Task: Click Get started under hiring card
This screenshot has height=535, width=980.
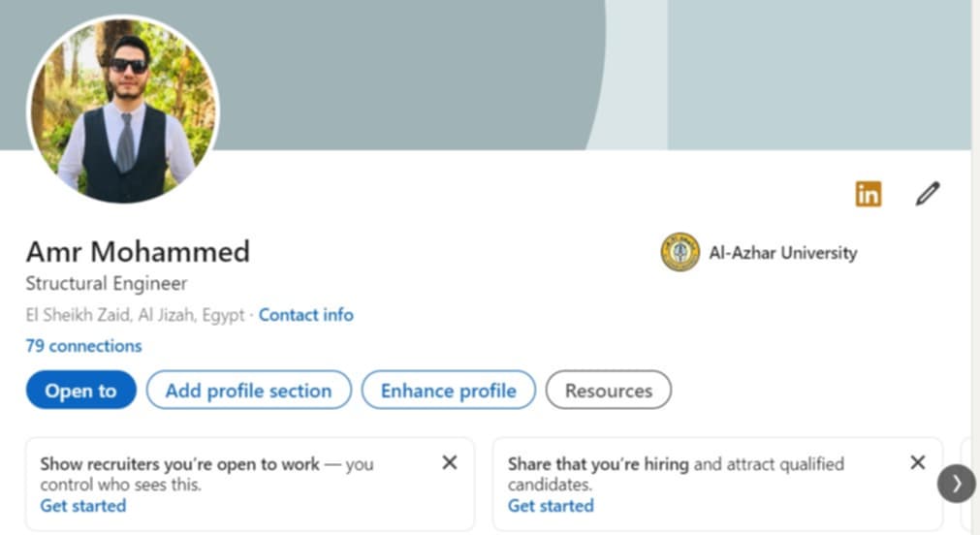Action: pos(551,506)
